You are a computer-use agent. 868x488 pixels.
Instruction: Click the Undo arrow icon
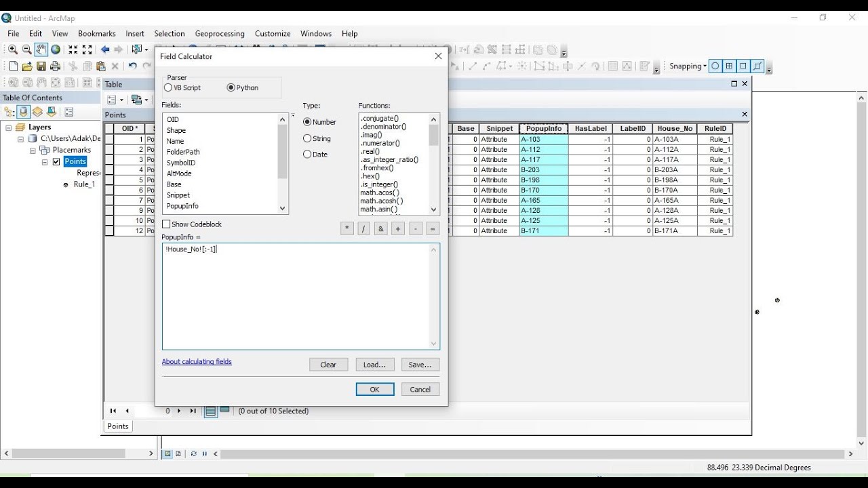133,66
